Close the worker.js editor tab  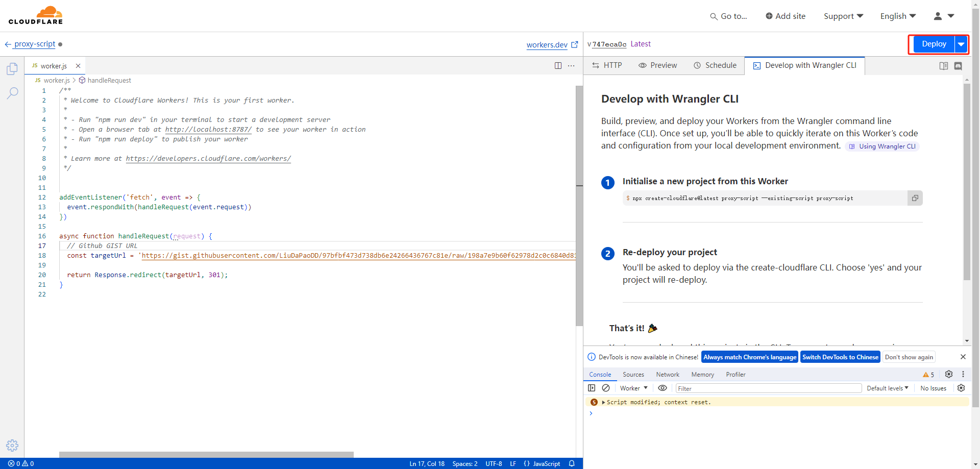pyautogui.click(x=78, y=66)
